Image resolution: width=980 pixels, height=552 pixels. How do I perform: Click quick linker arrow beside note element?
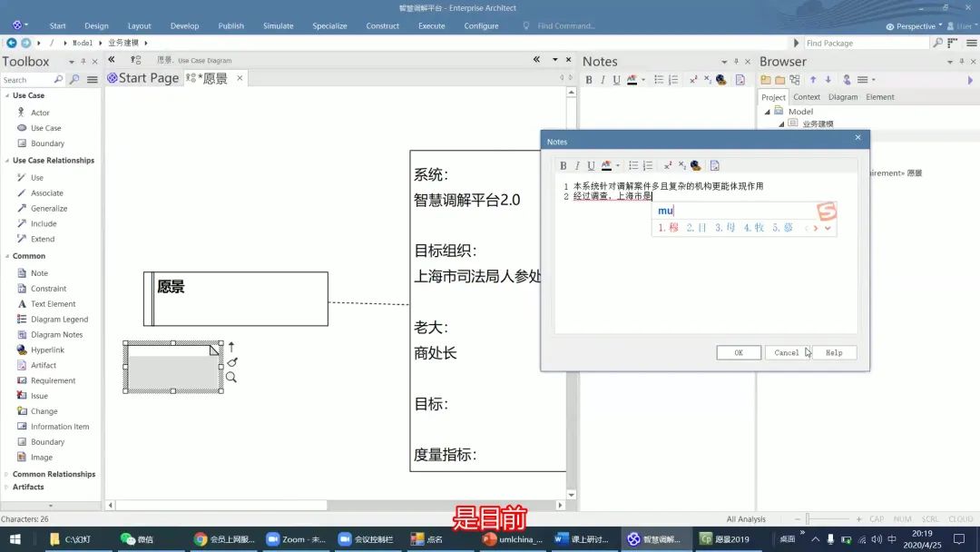(x=231, y=346)
